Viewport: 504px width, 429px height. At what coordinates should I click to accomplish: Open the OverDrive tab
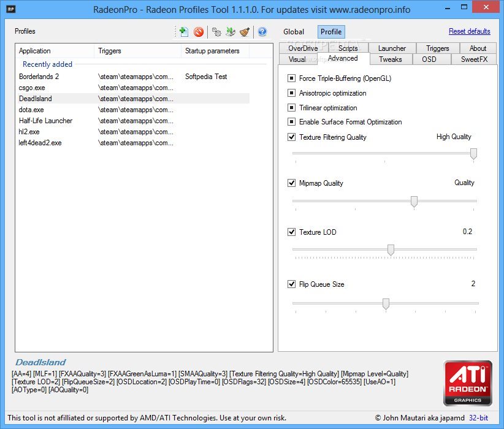303,48
